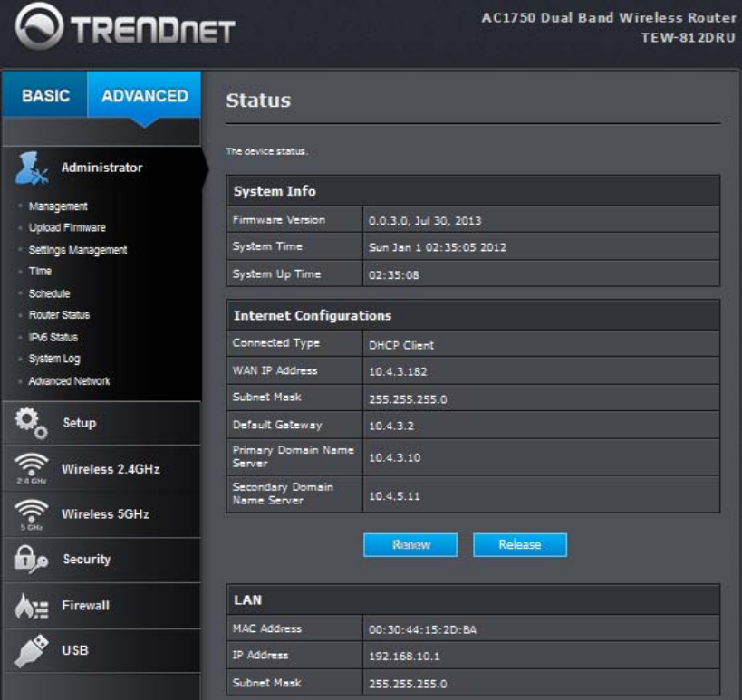Open Settings Management page
The width and height of the screenshot is (742, 700).
point(78,250)
